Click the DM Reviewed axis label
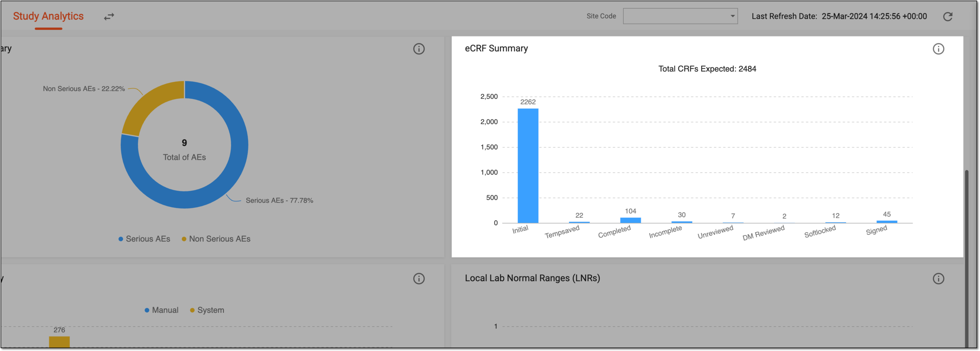 point(763,233)
